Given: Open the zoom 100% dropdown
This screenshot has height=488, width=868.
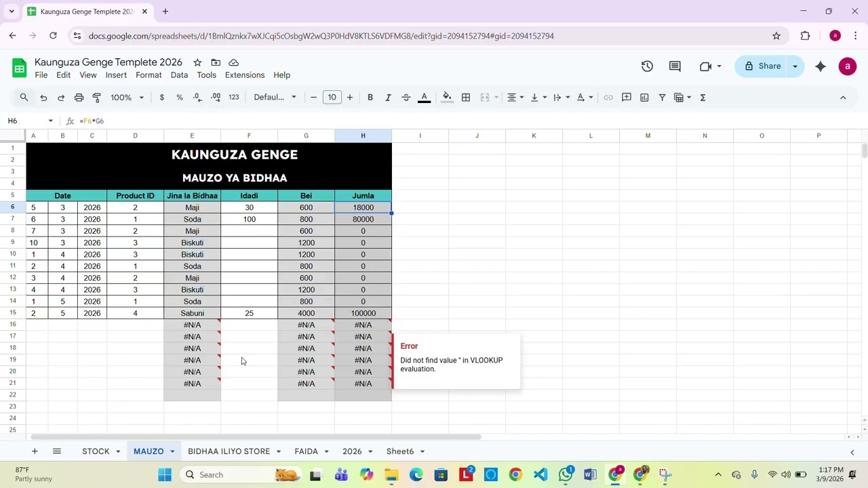Looking at the screenshot, I should coord(127,98).
